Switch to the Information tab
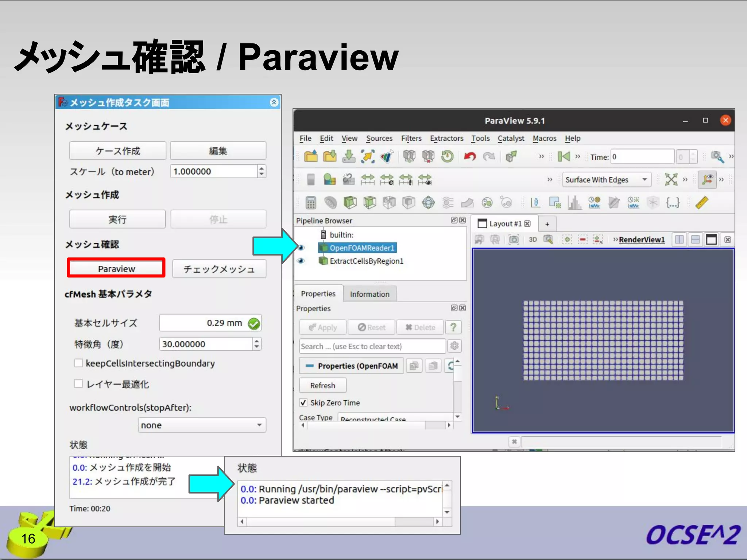 coord(369,294)
